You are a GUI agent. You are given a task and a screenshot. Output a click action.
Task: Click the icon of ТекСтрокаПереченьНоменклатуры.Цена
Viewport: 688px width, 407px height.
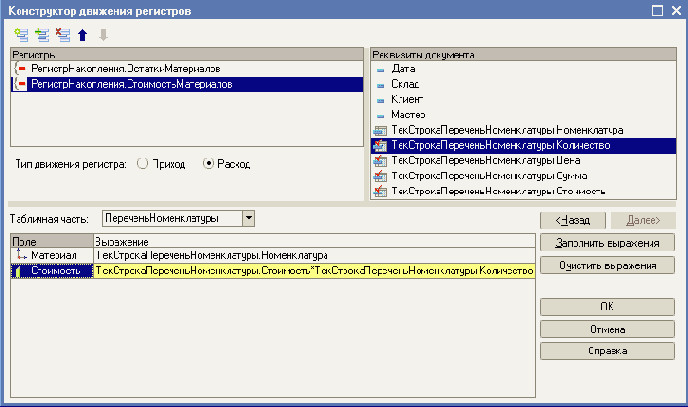[x=380, y=160]
